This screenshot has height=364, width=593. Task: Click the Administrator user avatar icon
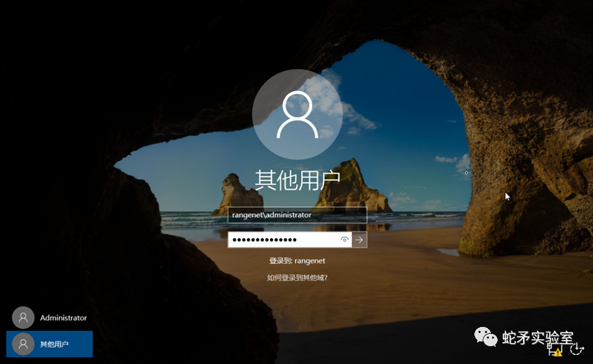(23, 317)
